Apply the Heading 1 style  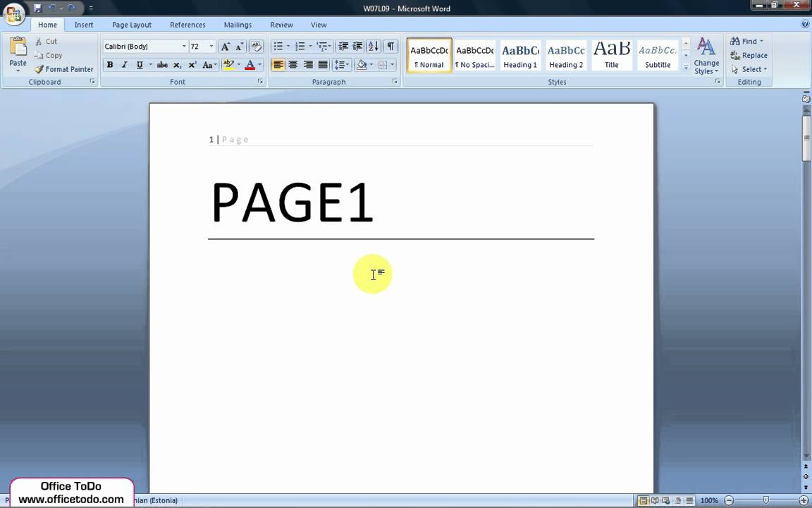520,56
